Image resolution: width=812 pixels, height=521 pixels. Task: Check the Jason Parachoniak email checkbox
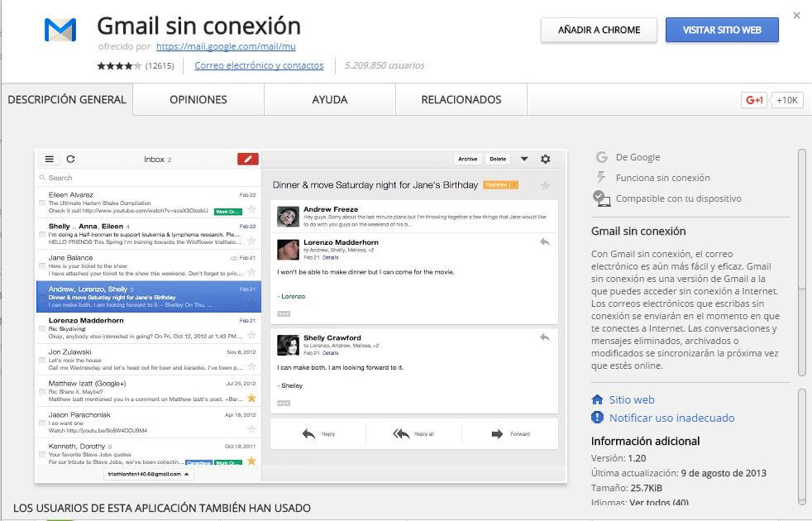pos(42,423)
